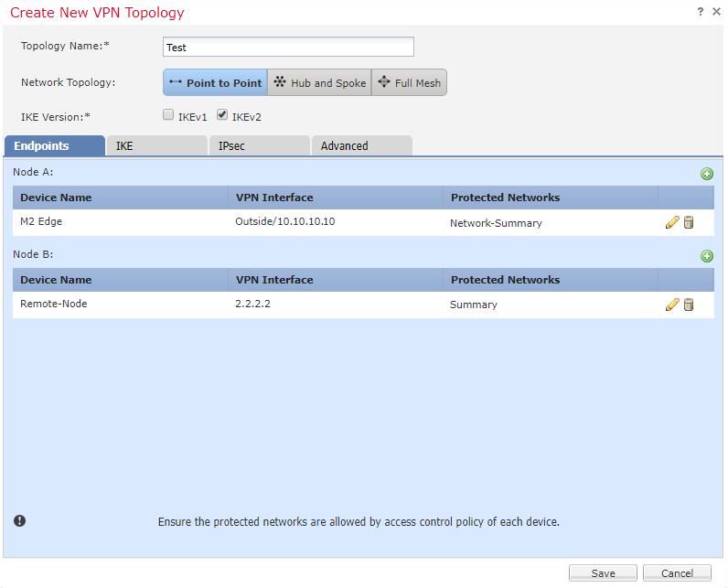Click the Network-Summary protected network cell
The height and width of the screenshot is (588, 728).
(x=551, y=222)
